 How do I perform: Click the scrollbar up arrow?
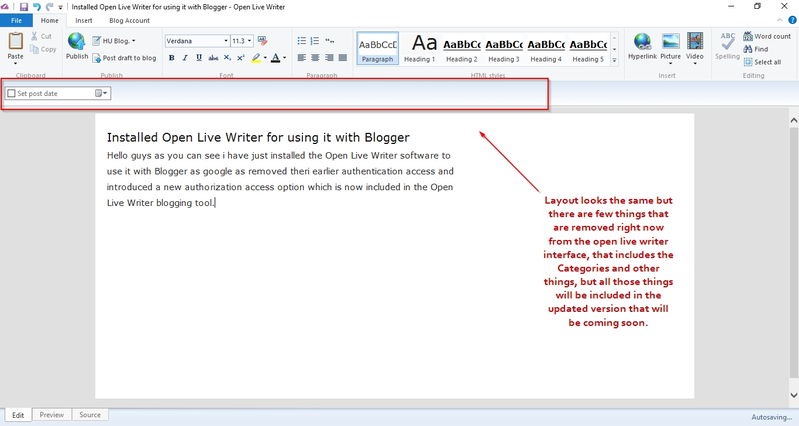[793, 120]
